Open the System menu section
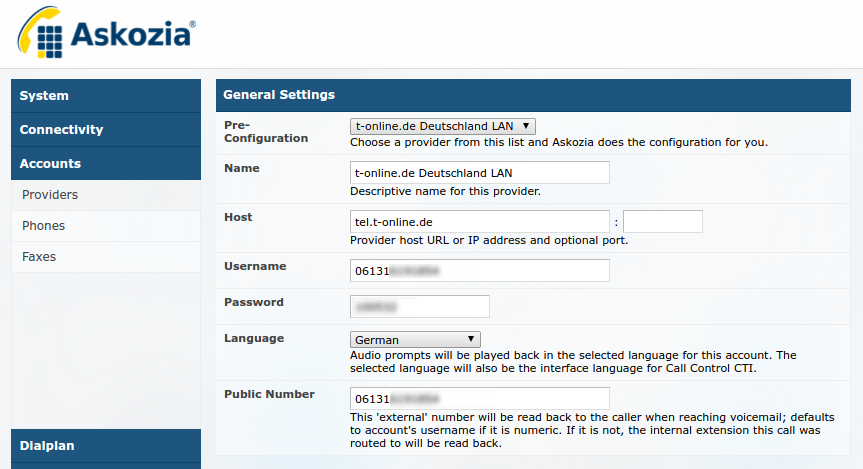Viewport: 863px width, 469px height. [106, 96]
